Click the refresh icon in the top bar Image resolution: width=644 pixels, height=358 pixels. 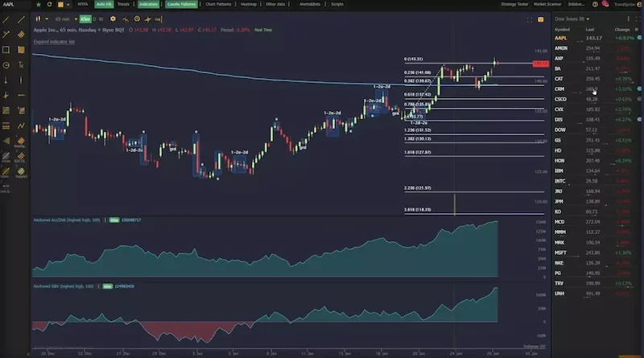tap(51, 4)
